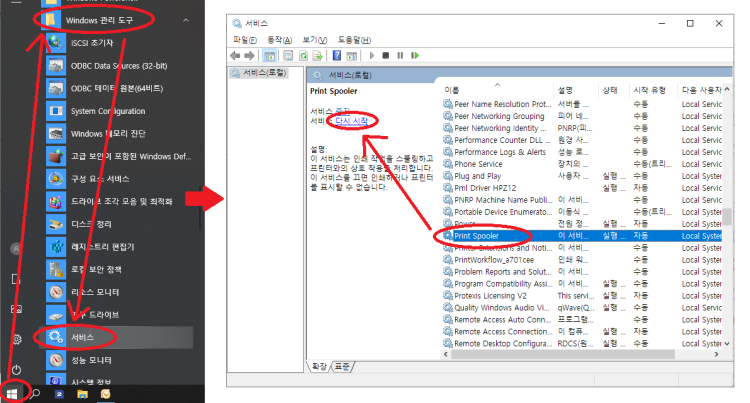Select the Plug and Play service
This screenshot has width=750, height=403.
point(582,176)
